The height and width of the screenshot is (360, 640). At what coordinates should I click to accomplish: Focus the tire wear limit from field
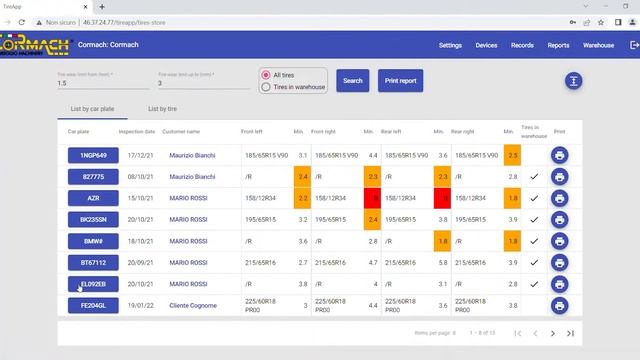(x=103, y=83)
